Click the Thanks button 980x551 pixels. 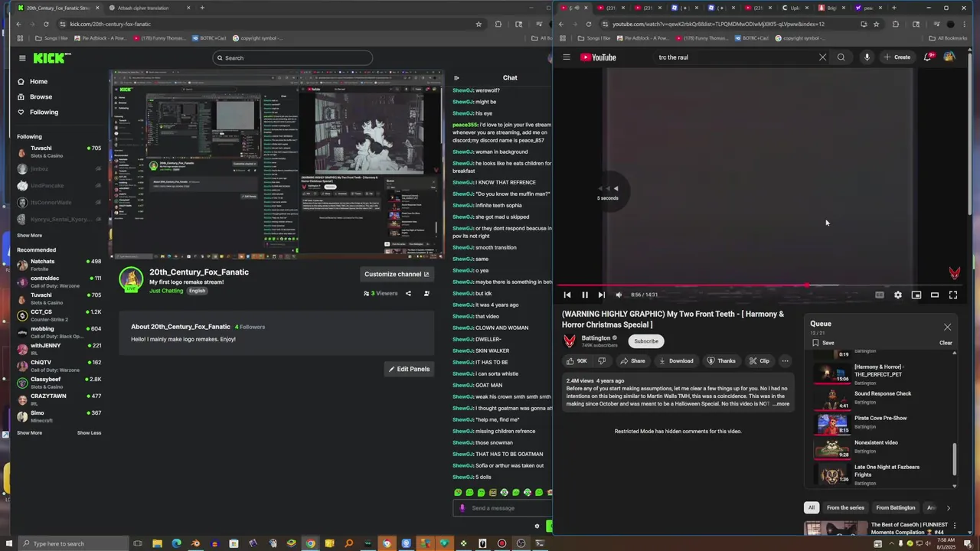pos(721,361)
